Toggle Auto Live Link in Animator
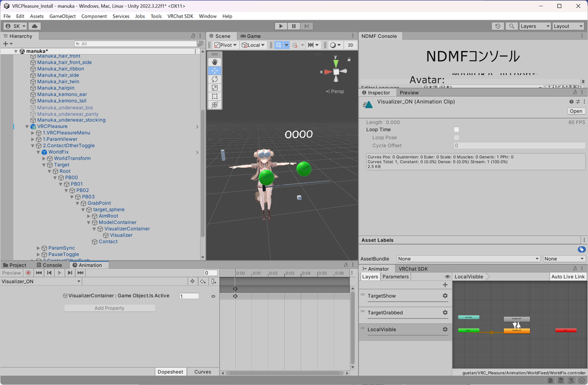This screenshot has height=385, width=588. (x=568, y=277)
